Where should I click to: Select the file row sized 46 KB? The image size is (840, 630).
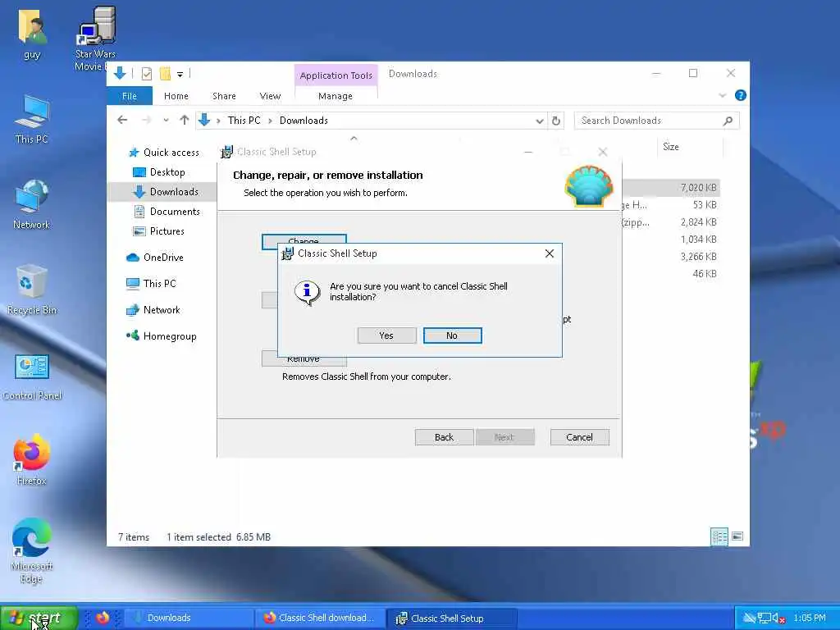[671, 273]
